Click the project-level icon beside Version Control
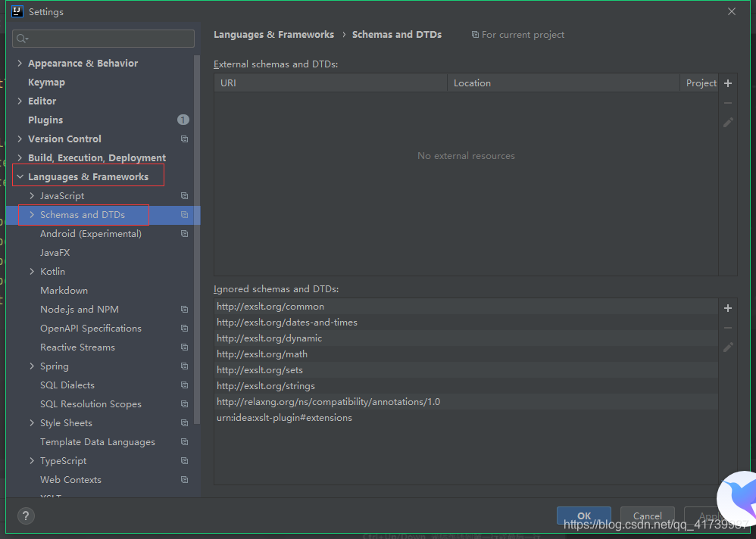756x539 pixels. click(x=184, y=139)
